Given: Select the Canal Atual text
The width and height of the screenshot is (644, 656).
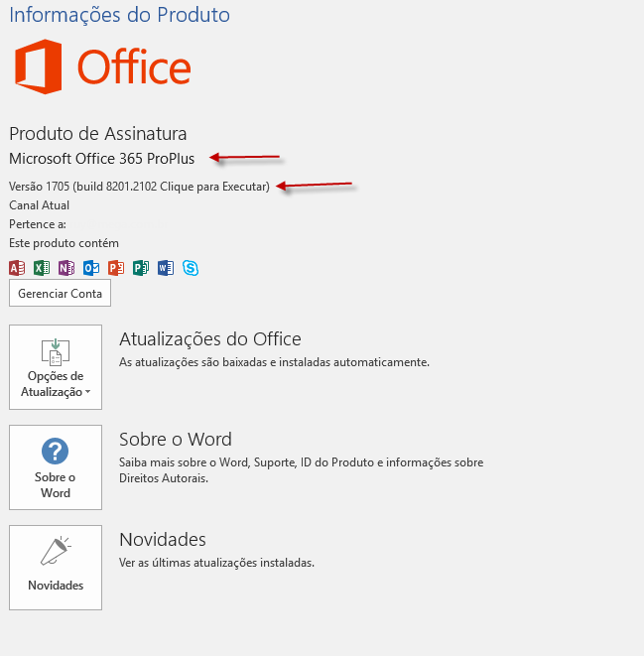Looking at the screenshot, I should pyautogui.click(x=40, y=205).
